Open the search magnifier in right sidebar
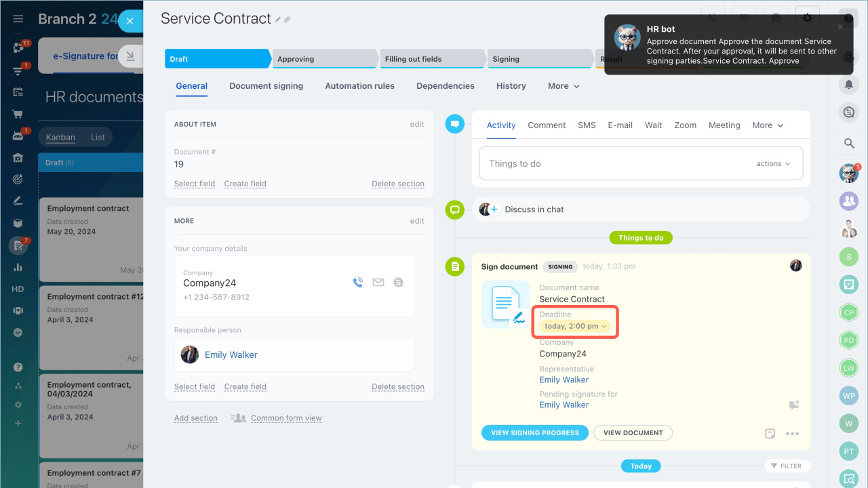 click(x=848, y=143)
